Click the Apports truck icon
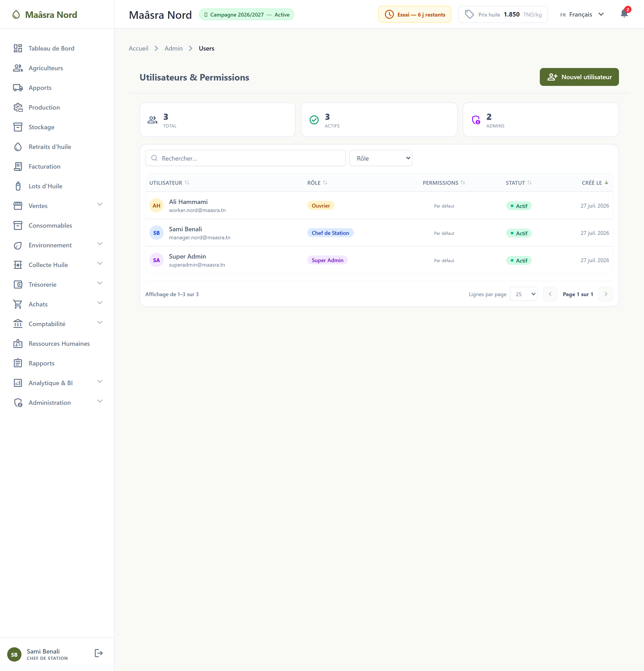This screenshot has height=671, width=644. (x=18, y=88)
